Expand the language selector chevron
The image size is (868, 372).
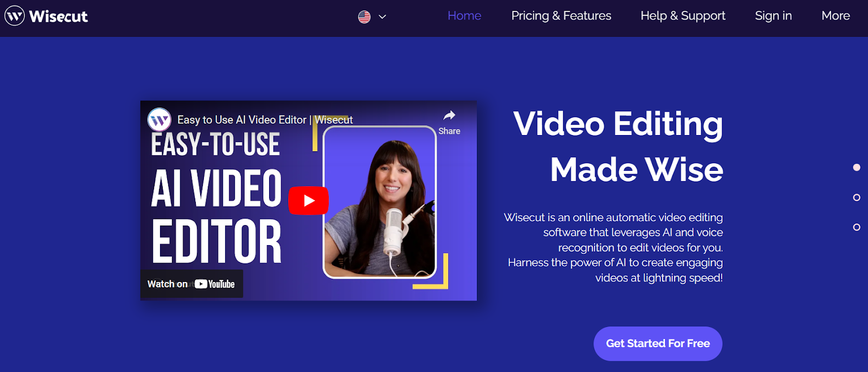point(382,17)
